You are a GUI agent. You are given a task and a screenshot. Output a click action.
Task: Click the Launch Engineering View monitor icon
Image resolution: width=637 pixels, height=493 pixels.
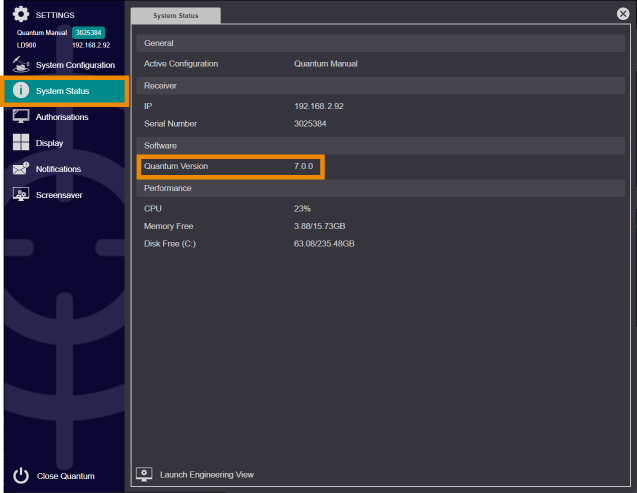click(144, 474)
